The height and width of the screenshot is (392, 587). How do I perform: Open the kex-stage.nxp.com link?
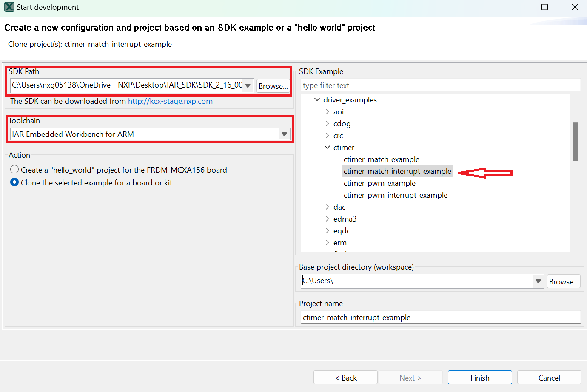coord(170,101)
